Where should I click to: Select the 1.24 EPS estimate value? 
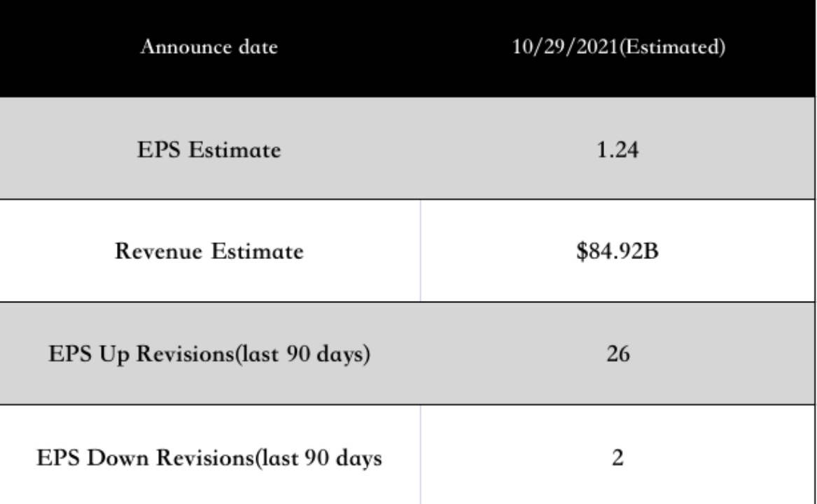617,150
